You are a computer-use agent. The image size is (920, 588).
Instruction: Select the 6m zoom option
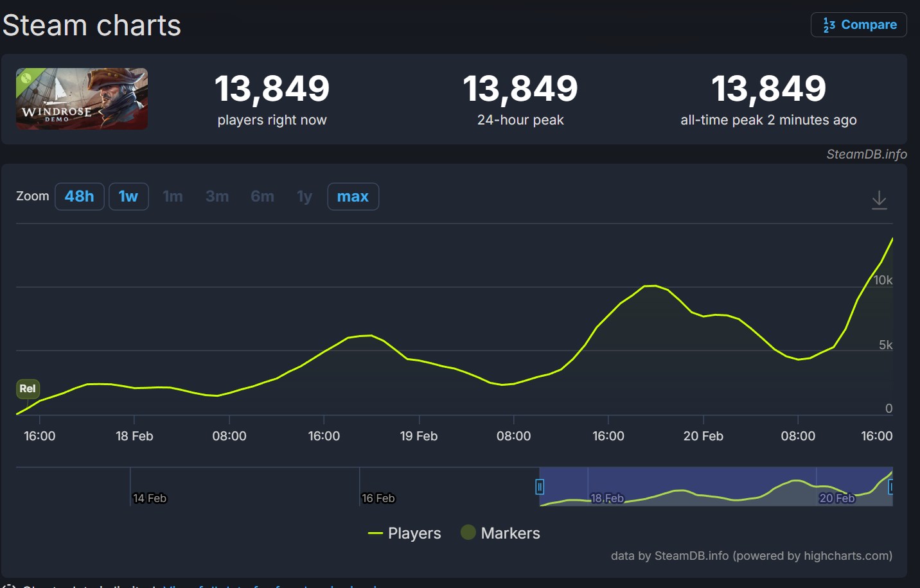[262, 196]
